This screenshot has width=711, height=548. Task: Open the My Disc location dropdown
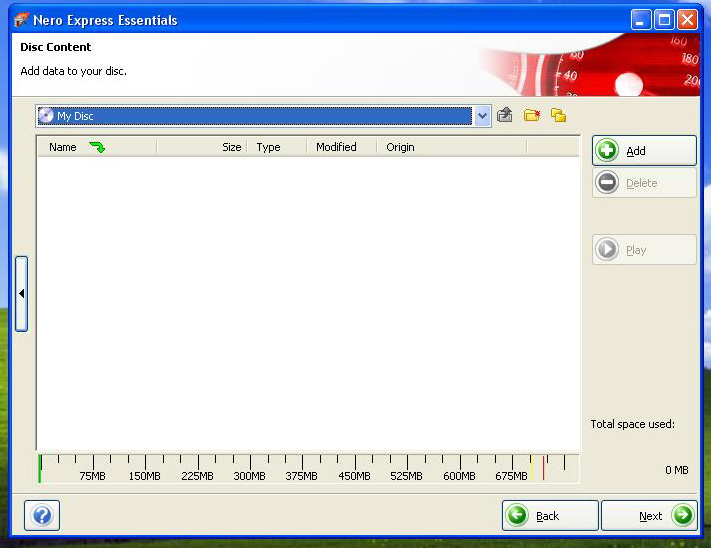pyautogui.click(x=482, y=116)
